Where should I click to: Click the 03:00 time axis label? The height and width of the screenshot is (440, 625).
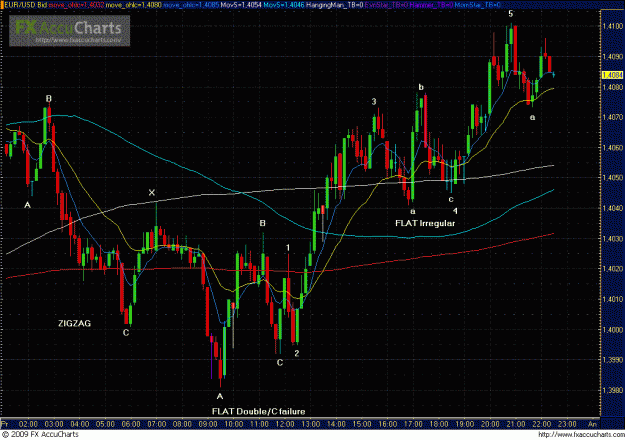[x=54, y=424]
